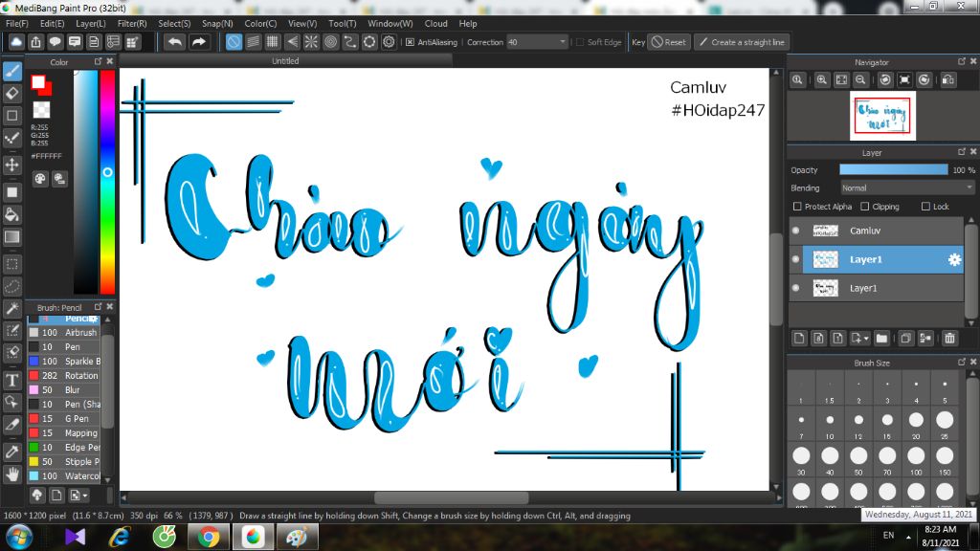980x551 pixels.
Task: Select the Bucket fill tool
Action: click(12, 214)
